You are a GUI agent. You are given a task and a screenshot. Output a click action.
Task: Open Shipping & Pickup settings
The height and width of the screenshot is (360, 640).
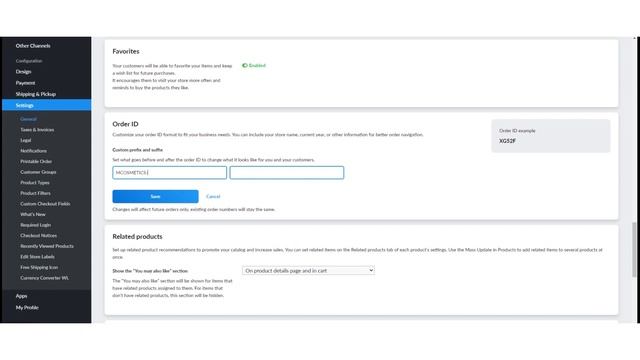pyautogui.click(x=36, y=94)
